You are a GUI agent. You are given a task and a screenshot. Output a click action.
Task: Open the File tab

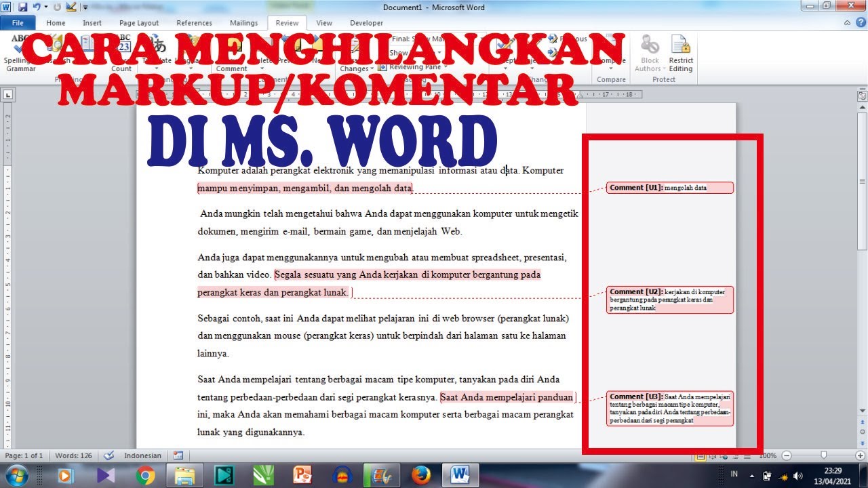pos(18,23)
